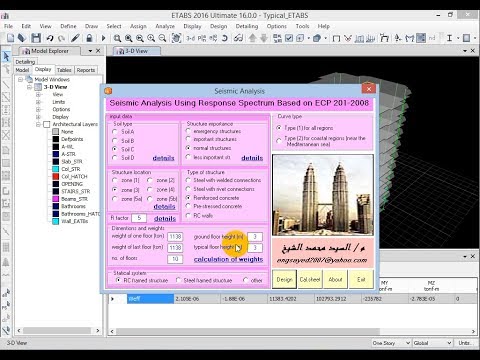480x360 pixels.
Task: Select Soil A radio button
Action: pyautogui.click(x=115, y=132)
